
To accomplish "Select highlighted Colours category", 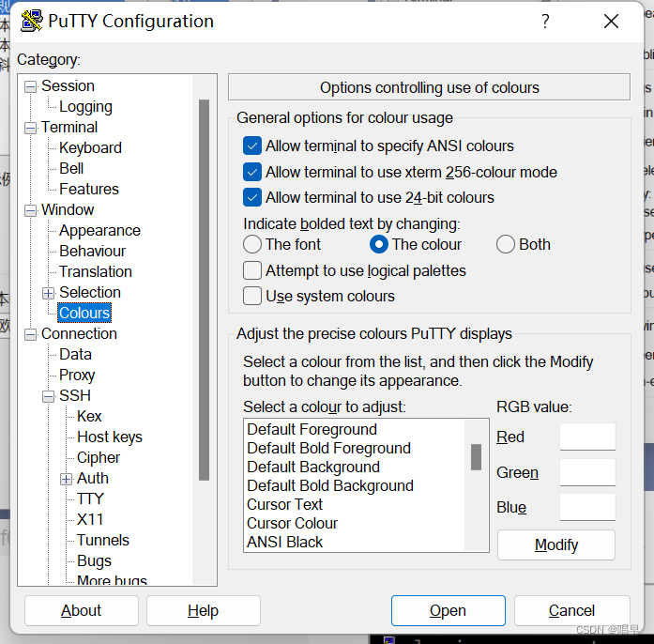I will coord(84,313).
